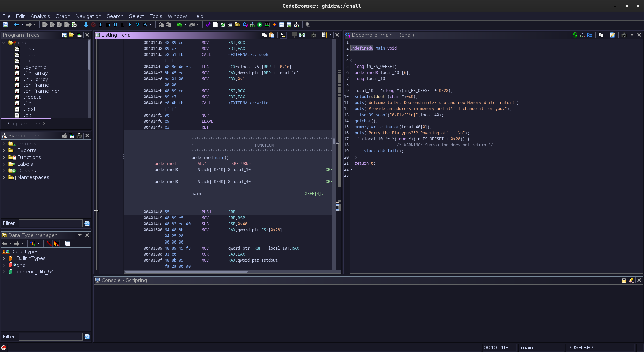Expand generic_clib_64 in Data Type Manager
The width and height of the screenshot is (644, 352).
point(4,272)
